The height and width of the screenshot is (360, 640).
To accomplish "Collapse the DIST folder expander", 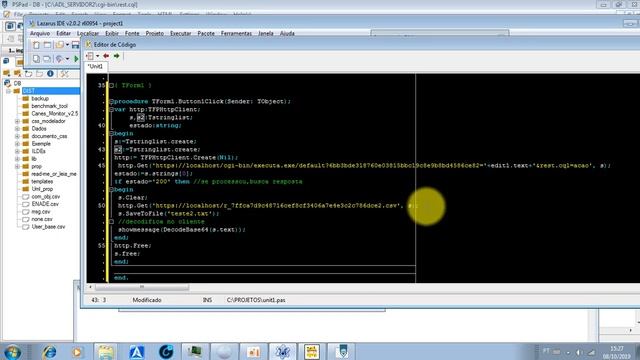I will (8, 91).
